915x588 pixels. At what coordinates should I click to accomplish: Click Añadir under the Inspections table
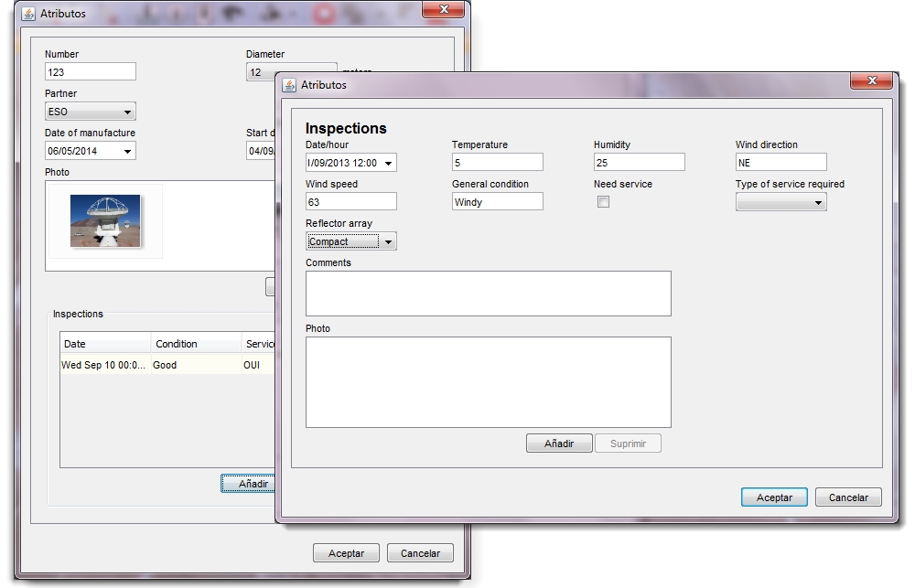point(249,484)
